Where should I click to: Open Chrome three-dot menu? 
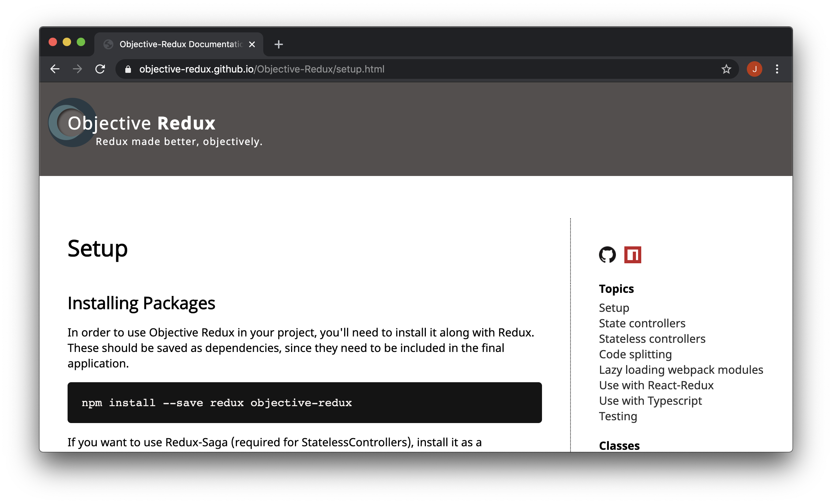point(777,69)
